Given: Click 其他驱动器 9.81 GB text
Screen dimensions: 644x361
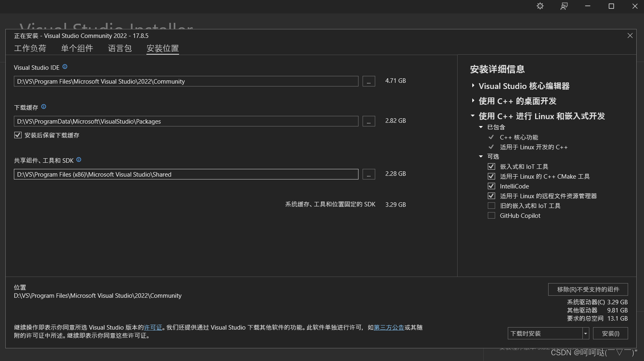Looking at the screenshot, I should click(597, 310).
